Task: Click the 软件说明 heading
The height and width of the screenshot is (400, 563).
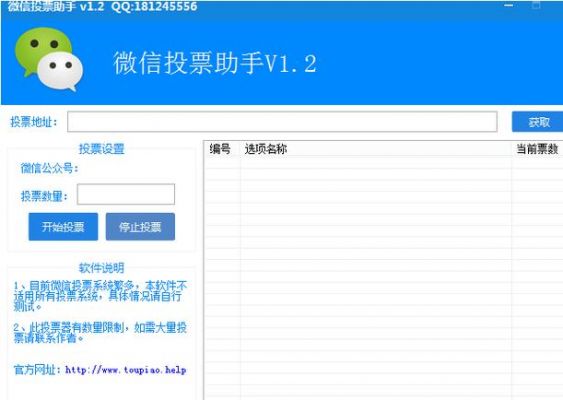Action: point(102,268)
